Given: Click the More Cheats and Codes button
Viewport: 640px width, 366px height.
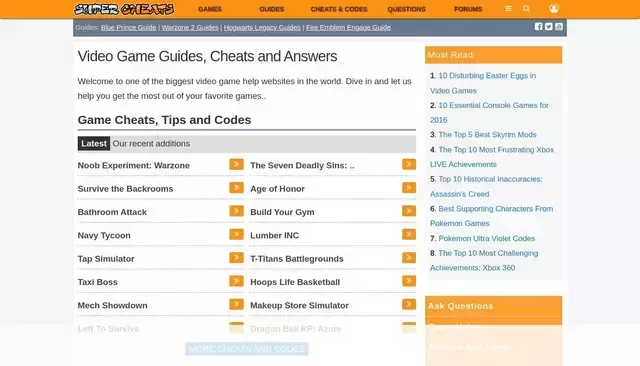Looking at the screenshot, I should point(247,349).
